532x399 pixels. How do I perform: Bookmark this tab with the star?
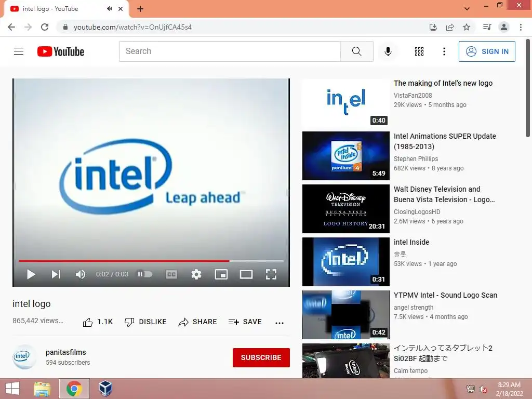pyautogui.click(x=467, y=27)
